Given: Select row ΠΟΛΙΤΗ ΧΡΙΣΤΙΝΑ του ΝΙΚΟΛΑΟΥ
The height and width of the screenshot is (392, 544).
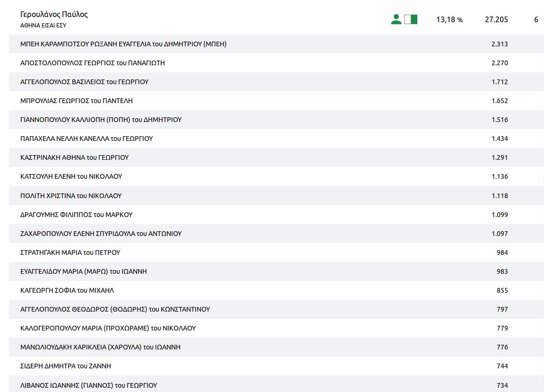Looking at the screenshot, I should [276, 195].
